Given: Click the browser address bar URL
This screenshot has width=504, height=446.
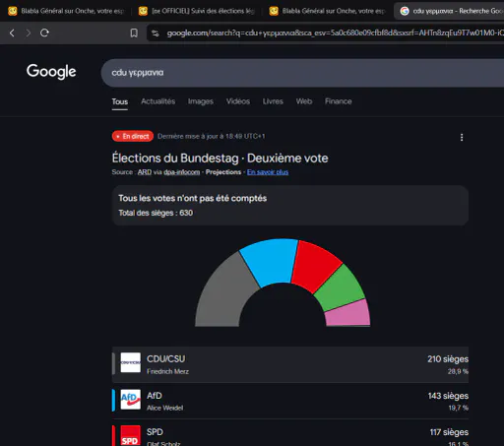Looking at the screenshot, I should pos(335,33).
